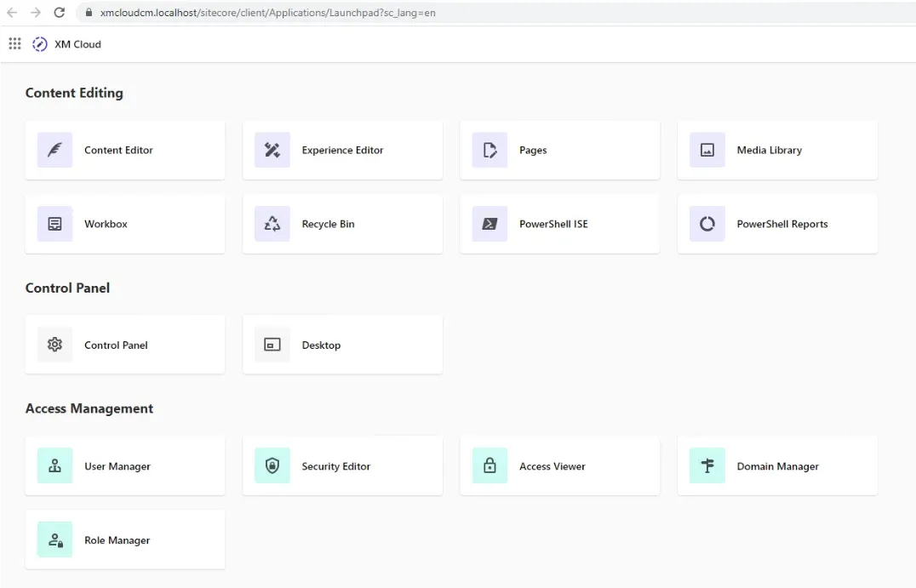Viewport: 916px width, 588px height.
Task: Click the Domain Manager signpost icon
Action: click(707, 465)
